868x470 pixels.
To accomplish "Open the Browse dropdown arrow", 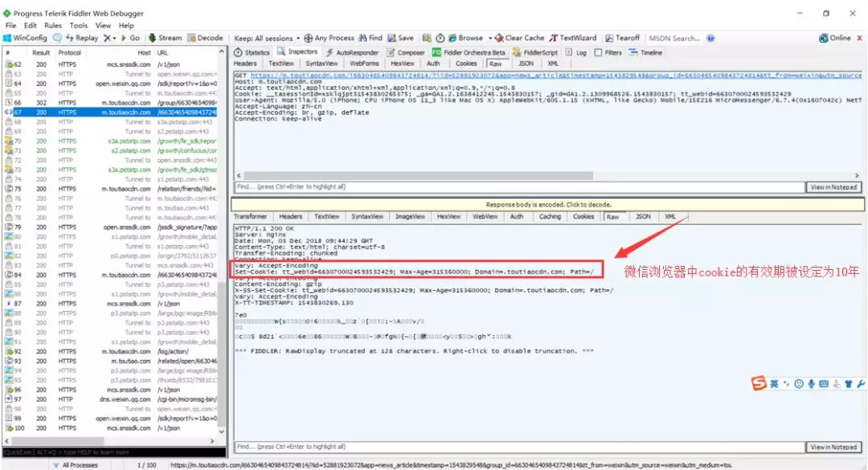I will coord(489,38).
